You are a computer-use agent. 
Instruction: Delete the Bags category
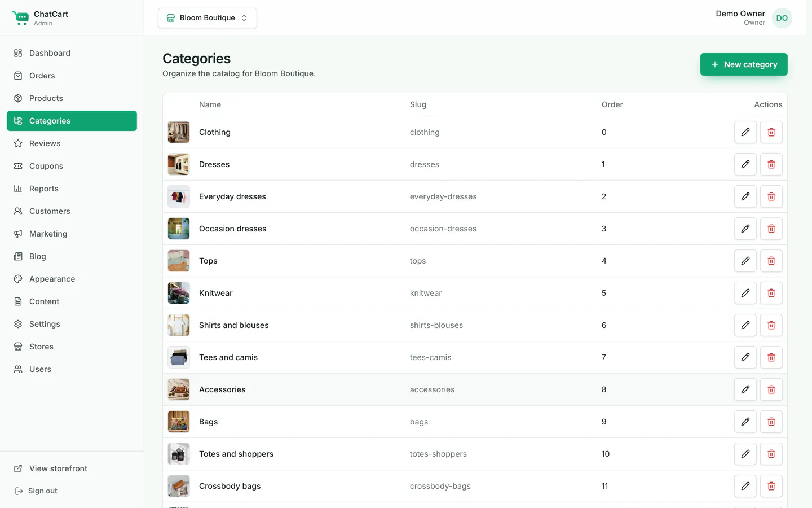click(771, 422)
